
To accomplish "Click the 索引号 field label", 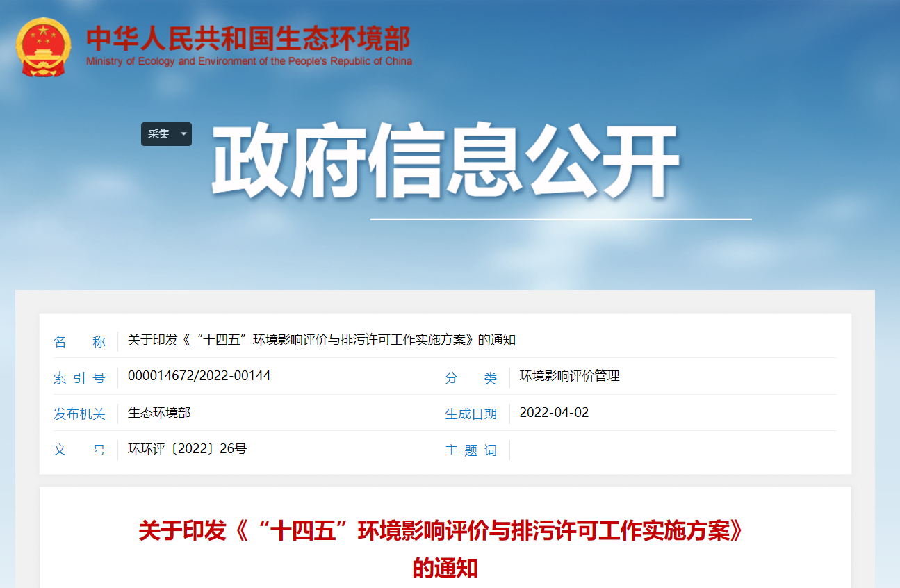I will (79, 378).
